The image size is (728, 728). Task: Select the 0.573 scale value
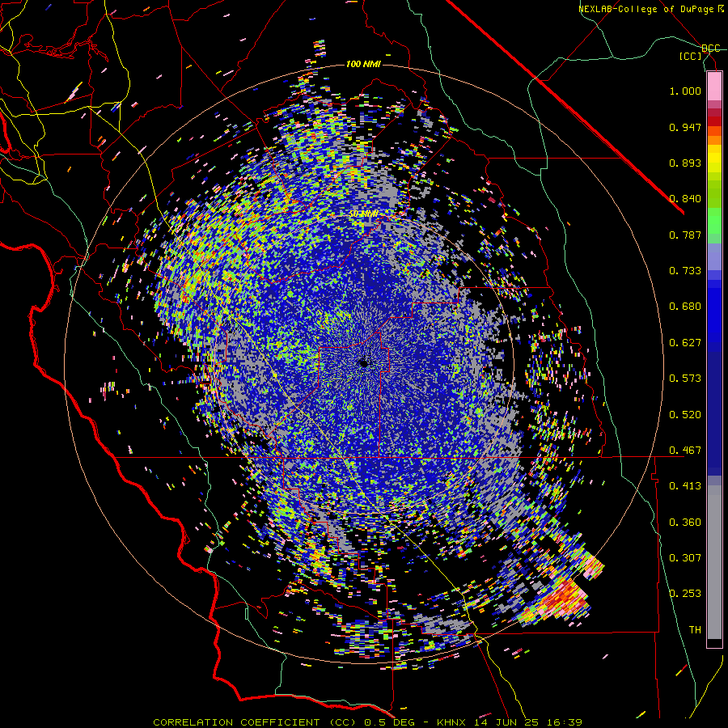[685, 379]
